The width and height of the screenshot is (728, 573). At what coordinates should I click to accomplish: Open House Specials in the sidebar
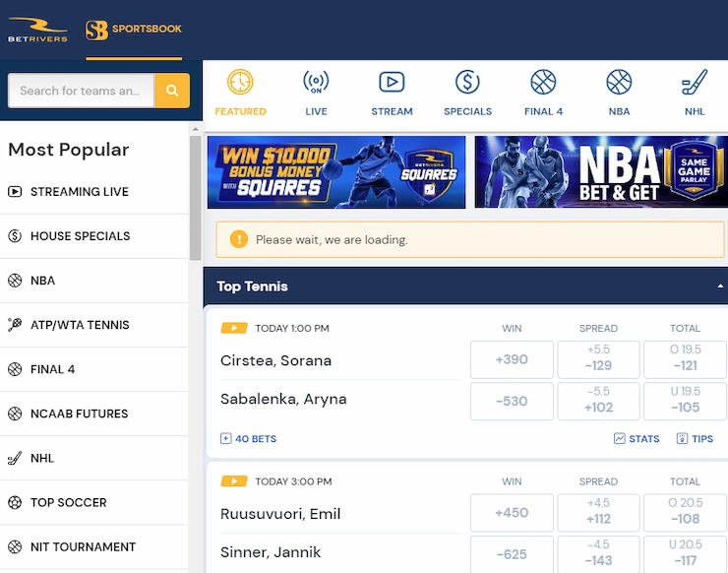click(93, 236)
